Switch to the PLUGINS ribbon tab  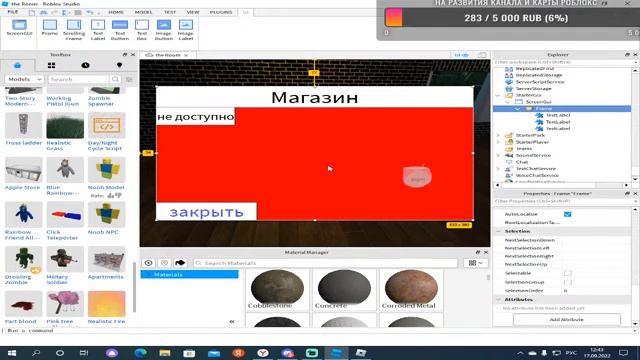(x=221, y=12)
